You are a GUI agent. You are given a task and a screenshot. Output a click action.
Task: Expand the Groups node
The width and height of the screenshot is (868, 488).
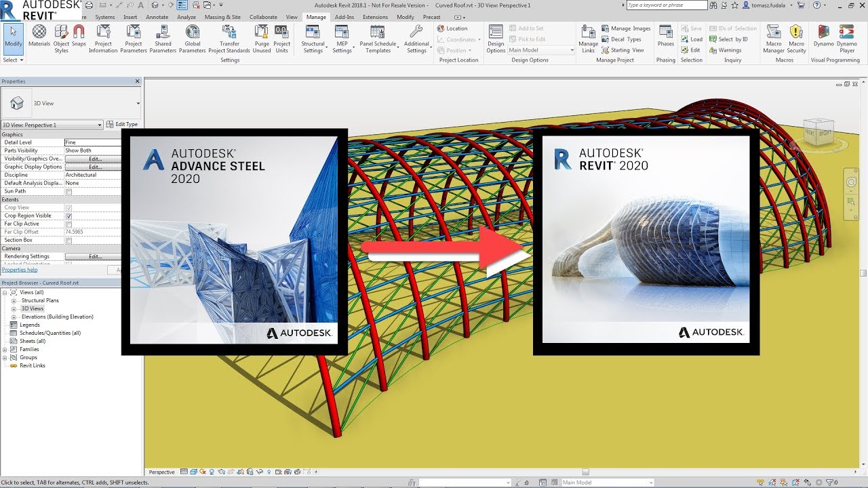[5, 357]
